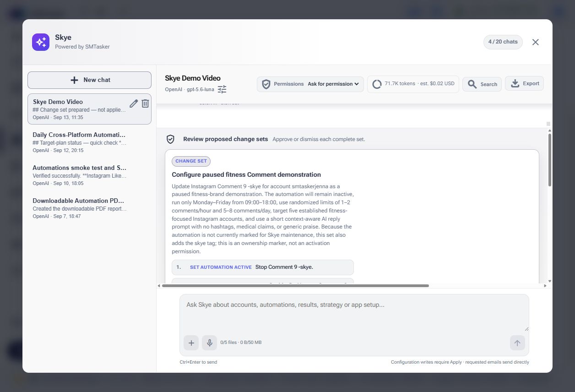Click the scroll up arrow of chat pane

[550, 131]
